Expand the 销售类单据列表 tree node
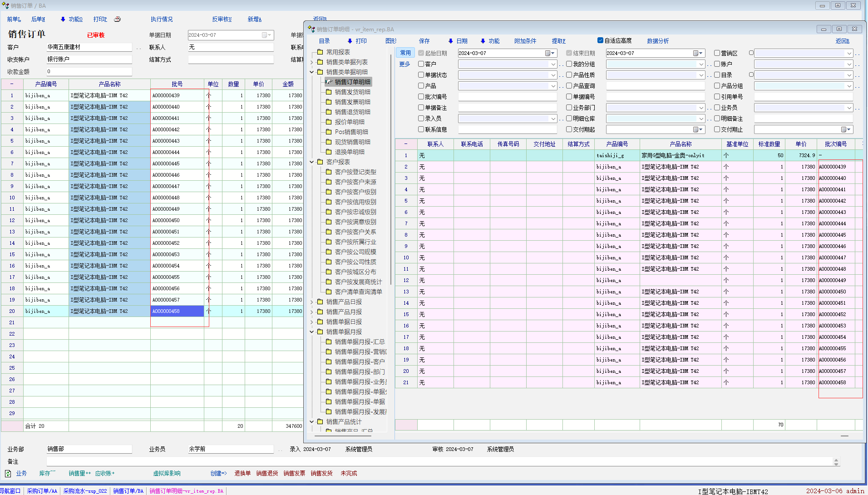Image resolution: width=868 pixels, height=495 pixels. tap(312, 62)
